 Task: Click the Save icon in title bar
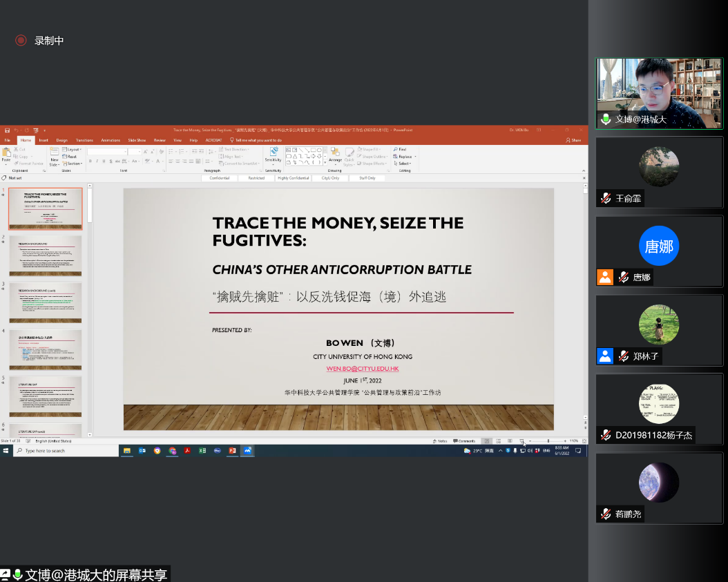pyautogui.click(x=7, y=130)
